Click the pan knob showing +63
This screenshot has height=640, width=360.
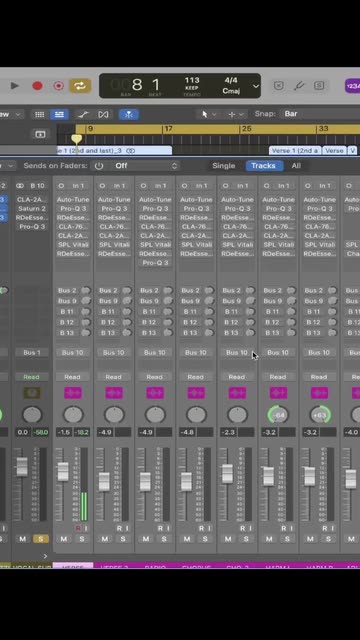click(320, 415)
